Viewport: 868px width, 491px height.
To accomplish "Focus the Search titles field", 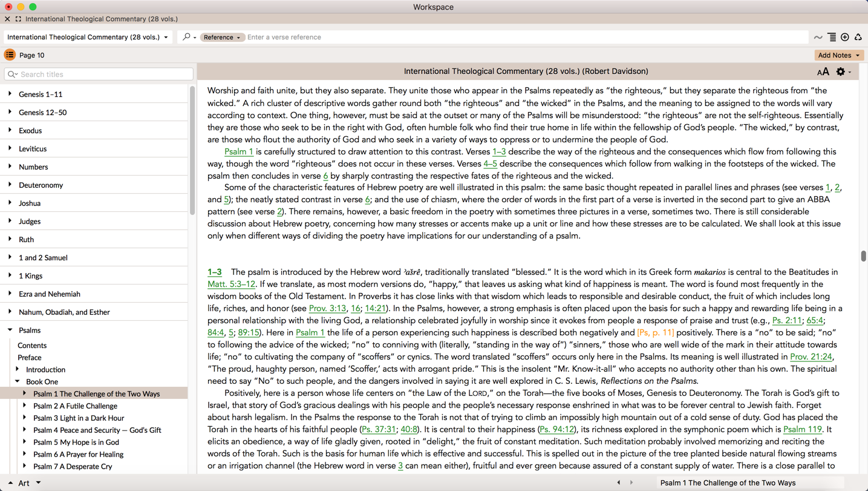I will pyautogui.click(x=99, y=74).
